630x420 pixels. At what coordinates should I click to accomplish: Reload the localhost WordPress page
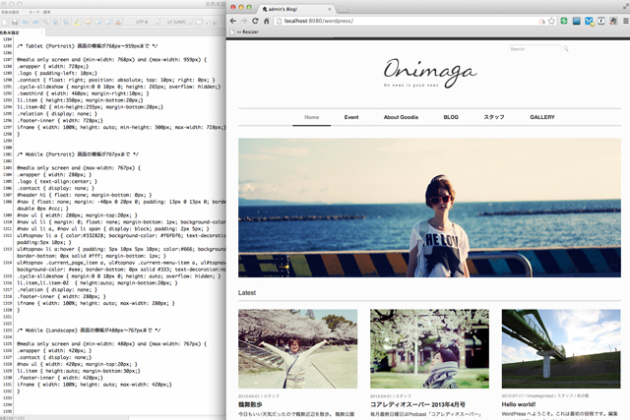click(x=255, y=20)
